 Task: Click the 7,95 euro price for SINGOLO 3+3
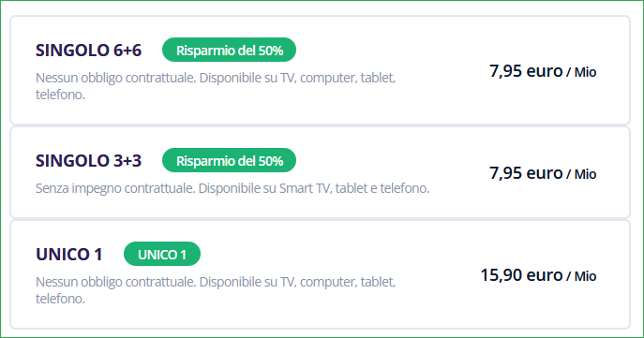click(526, 173)
